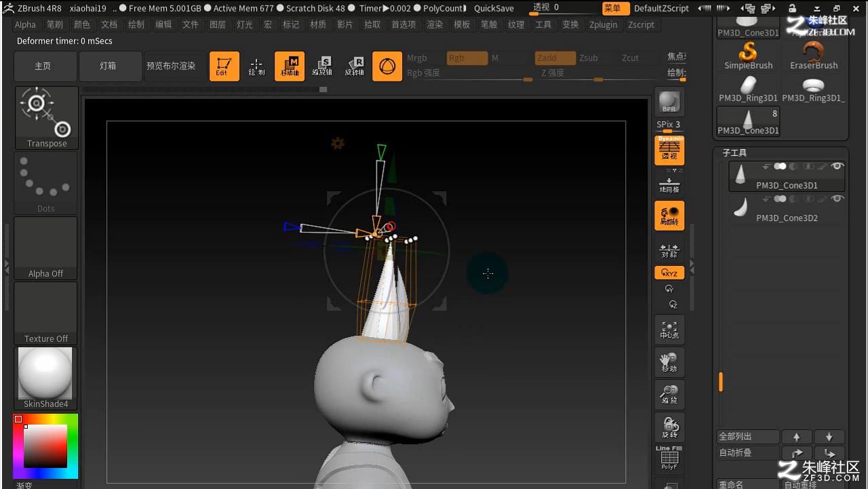This screenshot has width=868, height=489.
Task: Select the Rotate axis (旋转轴) tool
Action: point(355,66)
